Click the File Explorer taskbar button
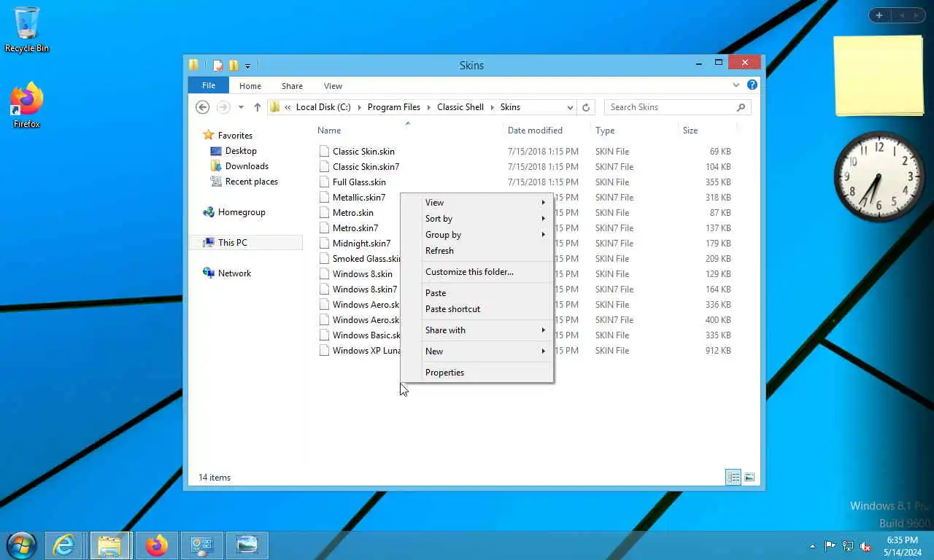Viewport: 934px width, 560px height. [x=110, y=545]
